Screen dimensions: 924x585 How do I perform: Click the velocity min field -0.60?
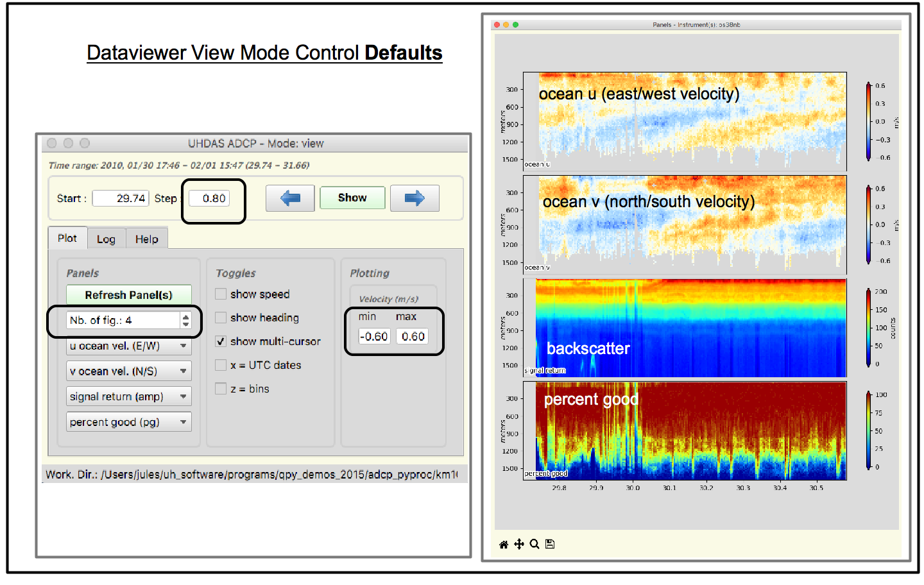click(374, 337)
